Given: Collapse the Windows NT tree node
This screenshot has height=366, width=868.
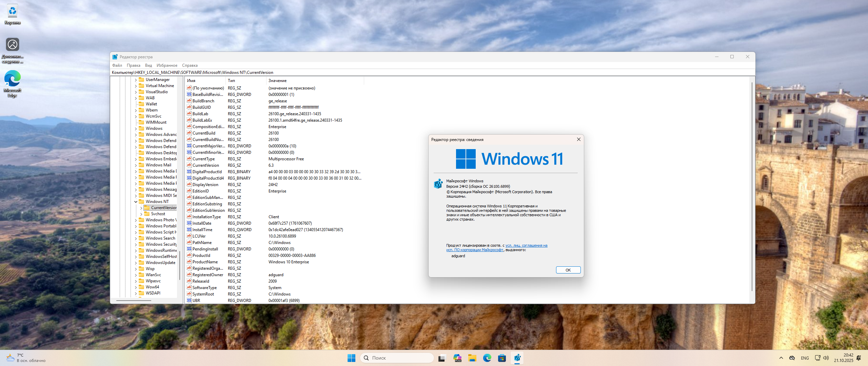Looking at the screenshot, I should [x=136, y=202].
